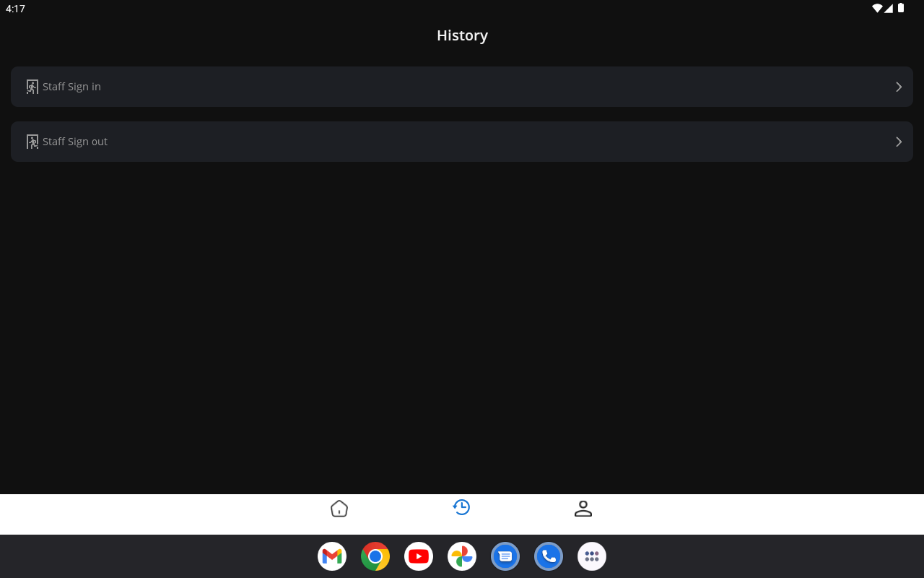Viewport: 924px width, 578px height.
Task: Tap the Wi-Fi status icon
Action: (877, 8)
